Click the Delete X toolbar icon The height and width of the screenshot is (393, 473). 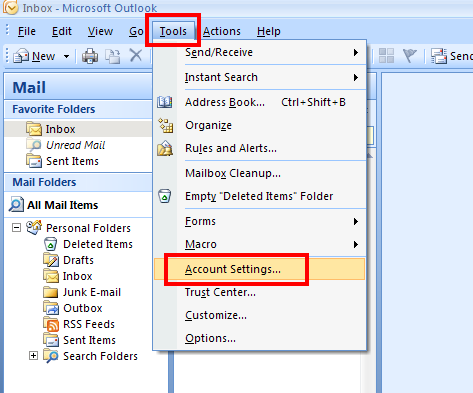[136, 55]
